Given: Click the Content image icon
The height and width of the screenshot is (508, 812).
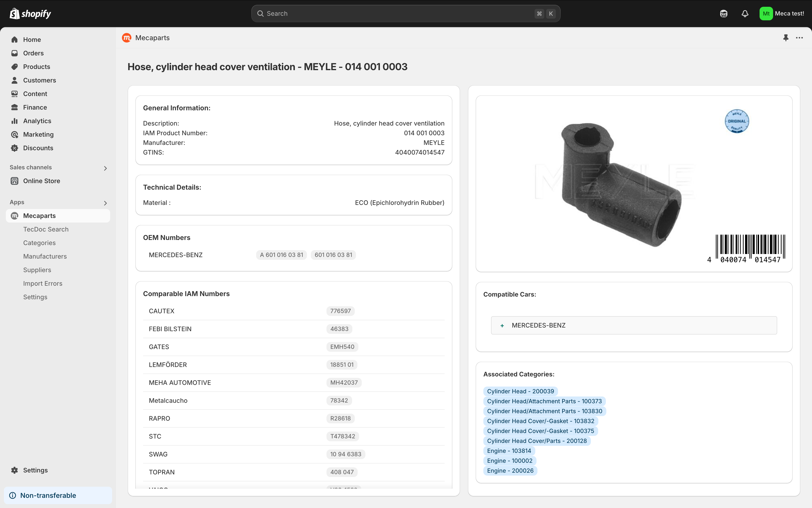Looking at the screenshot, I should pos(14,94).
